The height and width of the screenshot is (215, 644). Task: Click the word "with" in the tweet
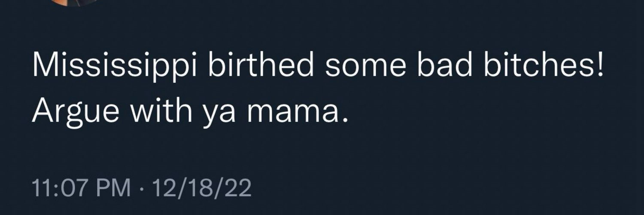click(x=161, y=109)
